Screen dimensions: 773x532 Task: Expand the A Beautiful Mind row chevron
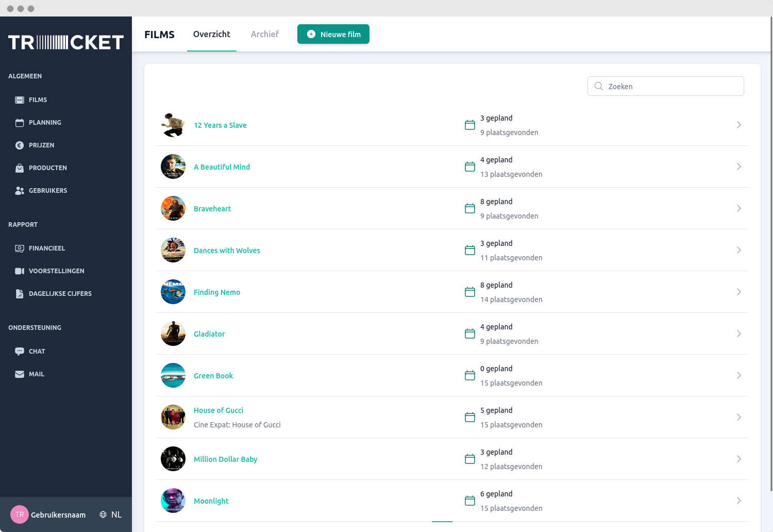click(739, 167)
